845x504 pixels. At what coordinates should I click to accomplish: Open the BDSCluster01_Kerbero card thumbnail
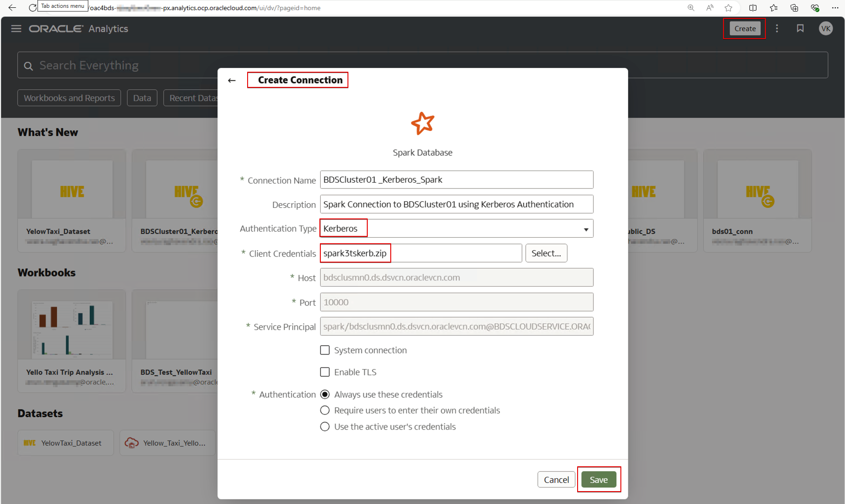point(182,189)
